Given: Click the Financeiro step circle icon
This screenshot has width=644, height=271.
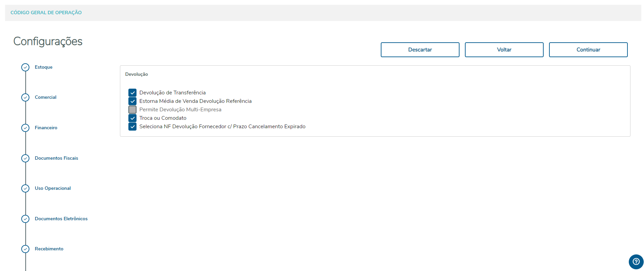Looking at the screenshot, I should tap(25, 128).
